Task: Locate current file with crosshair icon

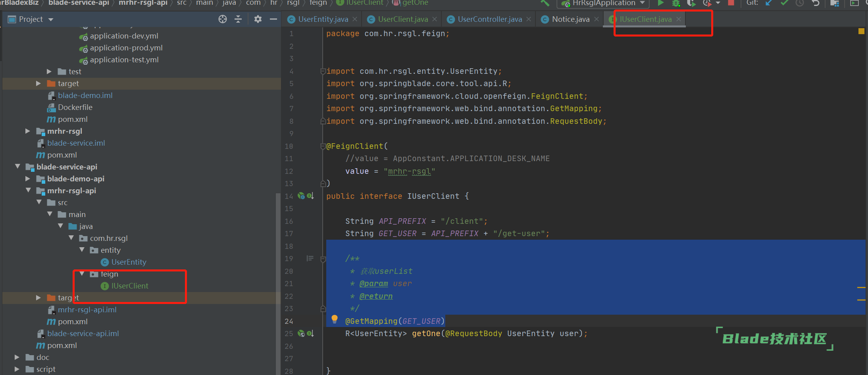Action: pos(223,19)
